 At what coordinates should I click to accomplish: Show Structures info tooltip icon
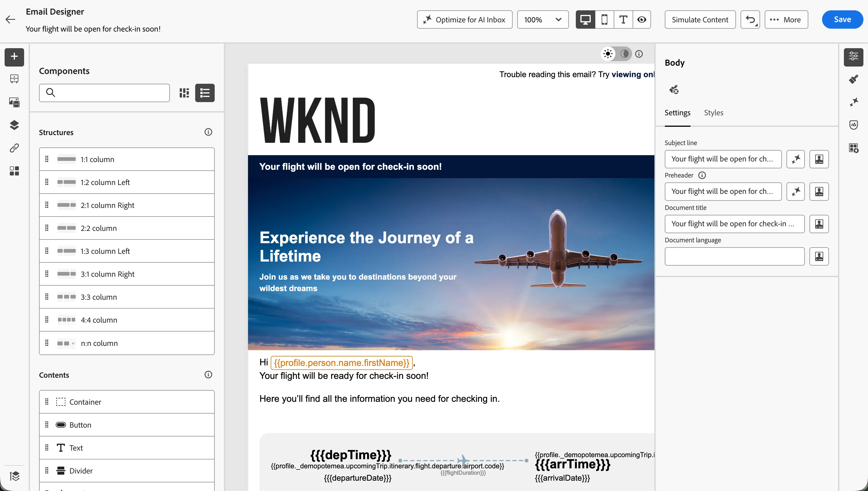[208, 132]
